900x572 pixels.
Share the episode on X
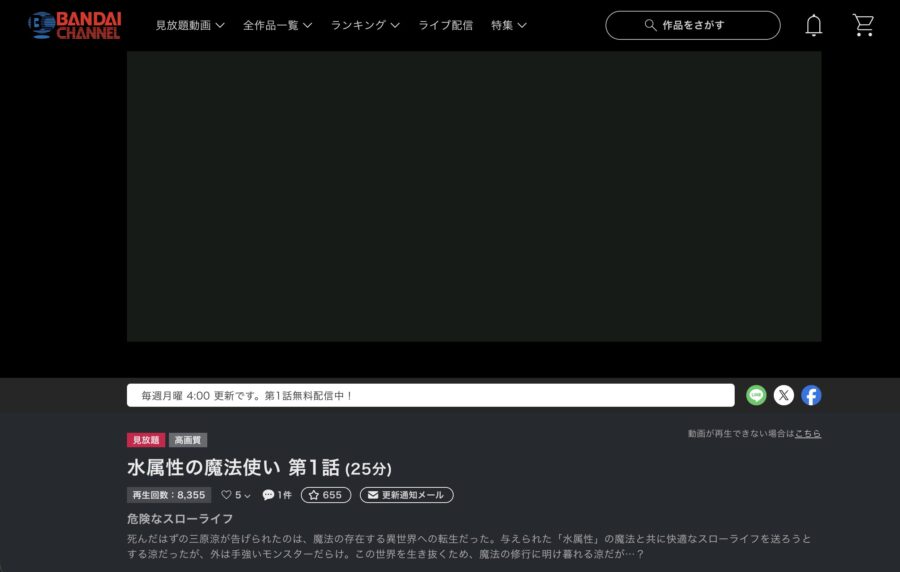pos(784,395)
